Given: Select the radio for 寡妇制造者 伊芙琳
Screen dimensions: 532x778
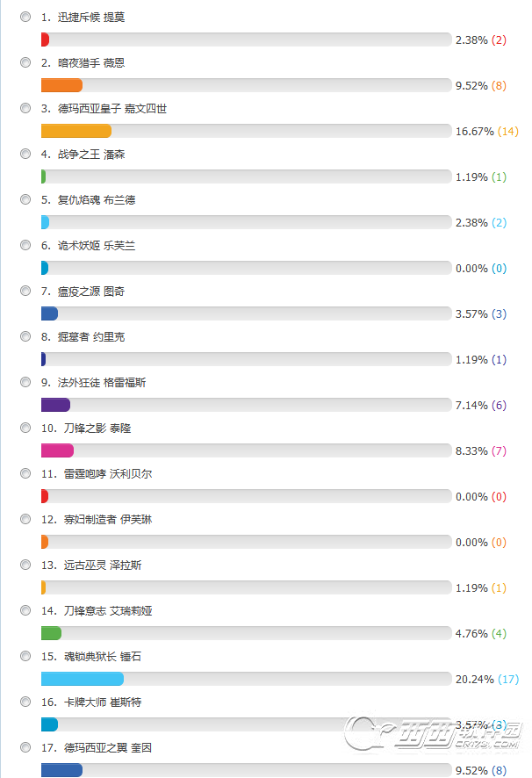Looking at the screenshot, I should pyautogui.click(x=25, y=519).
